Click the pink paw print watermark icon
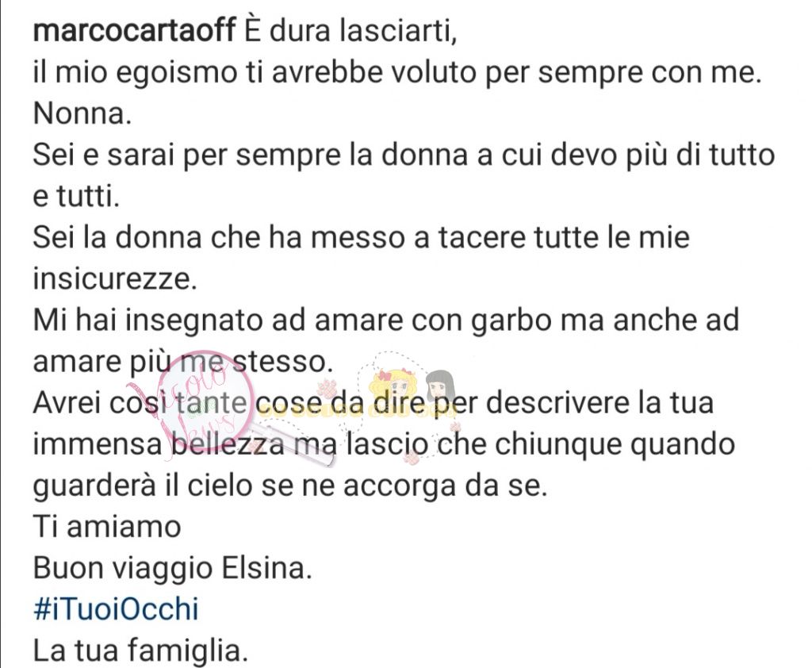Viewport: 812px width, 668px height. point(327,389)
